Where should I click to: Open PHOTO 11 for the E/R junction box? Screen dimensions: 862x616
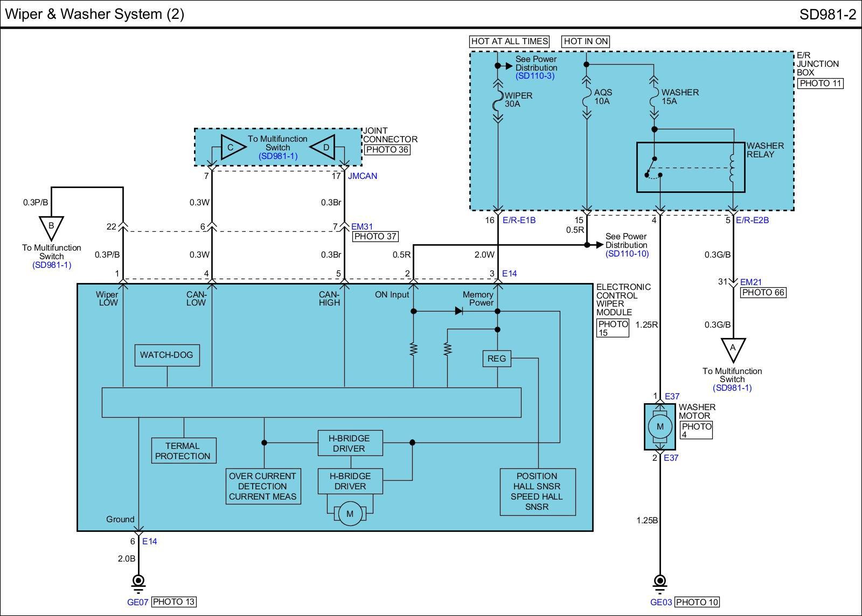(819, 84)
